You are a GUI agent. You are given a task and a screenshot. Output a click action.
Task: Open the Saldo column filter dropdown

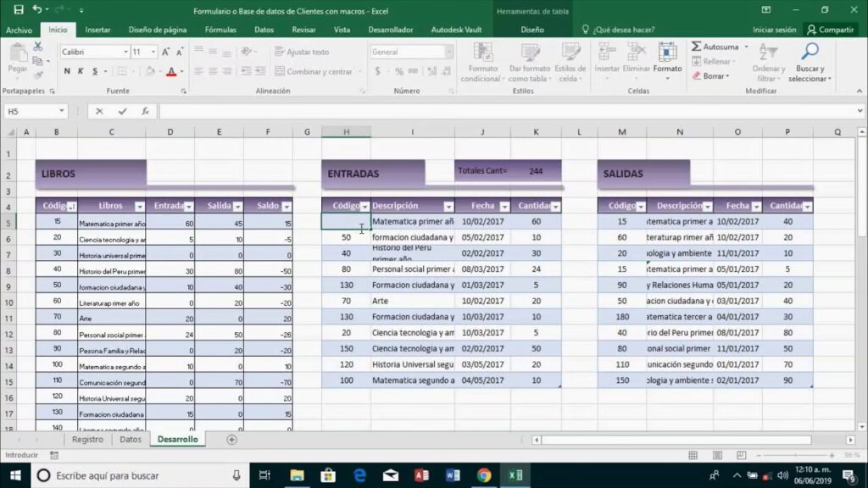287,206
